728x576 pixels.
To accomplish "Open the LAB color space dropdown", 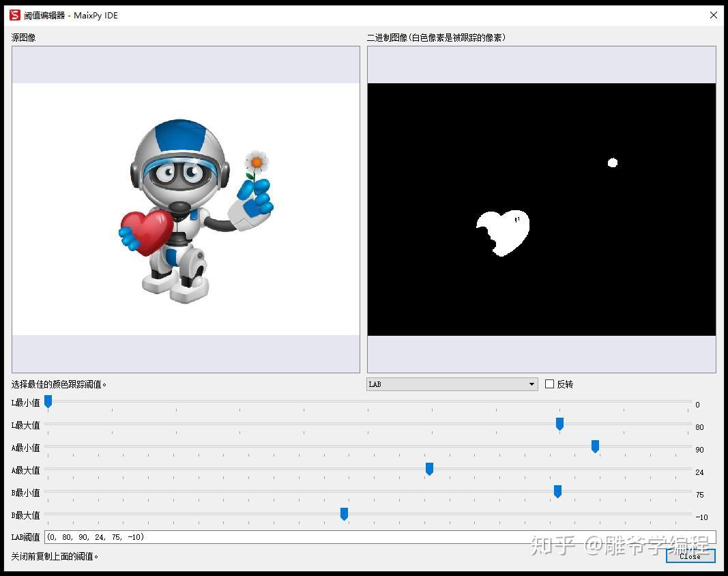I will click(x=452, y=384).
